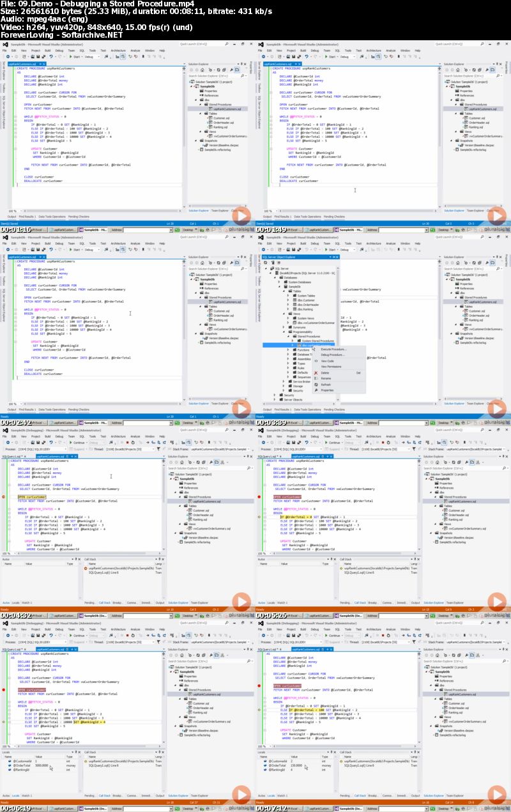Open the Debug menu in the 00:01:49 frame
Viewport: 511px width, 812px height.
(x=314, y=50)
